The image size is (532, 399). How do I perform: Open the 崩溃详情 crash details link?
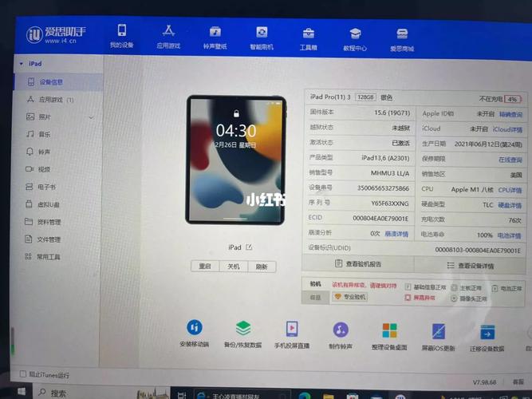pyautogui.click(x=396, y=234)
